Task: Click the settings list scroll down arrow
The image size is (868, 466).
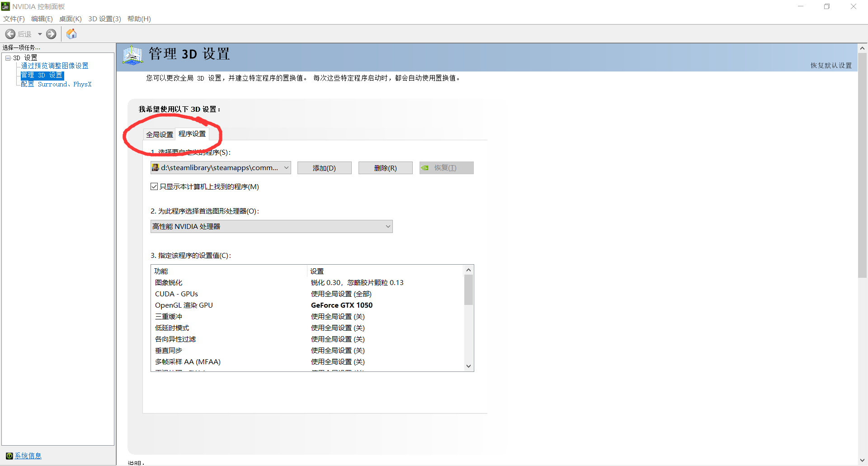Action: [x=468, y=366]
